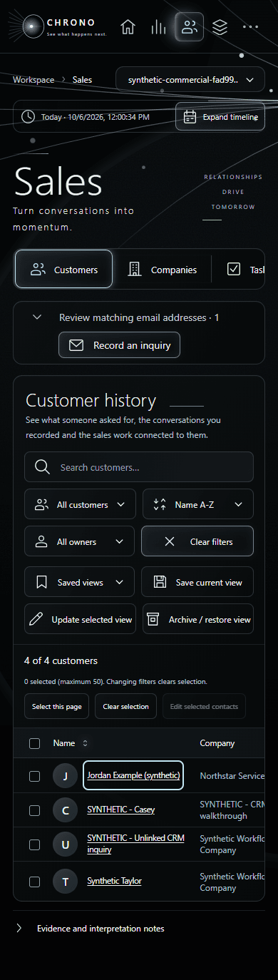Click Update selected view button
Screen dimensions: 278x980
coord(79,619)
